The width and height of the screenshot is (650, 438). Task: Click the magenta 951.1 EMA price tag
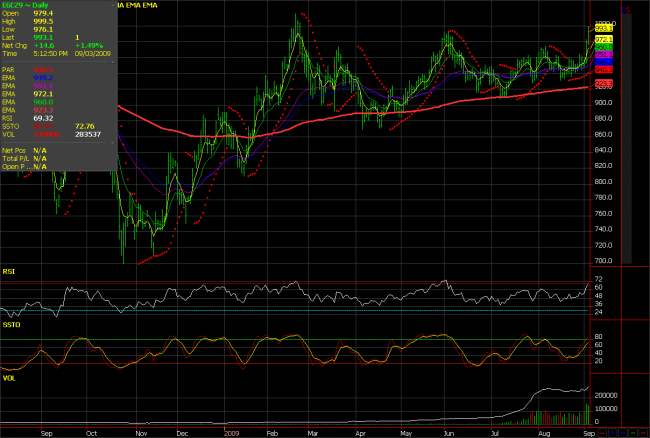604,55
